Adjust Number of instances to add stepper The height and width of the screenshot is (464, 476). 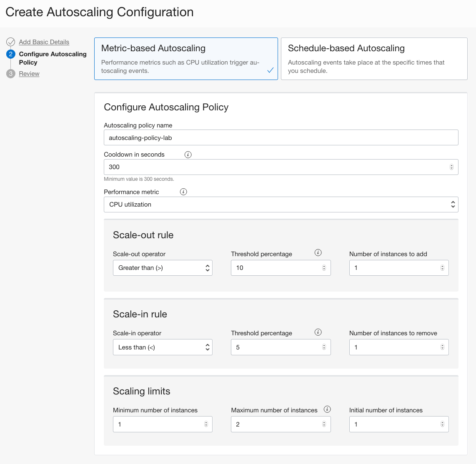(x=442, y=268)
